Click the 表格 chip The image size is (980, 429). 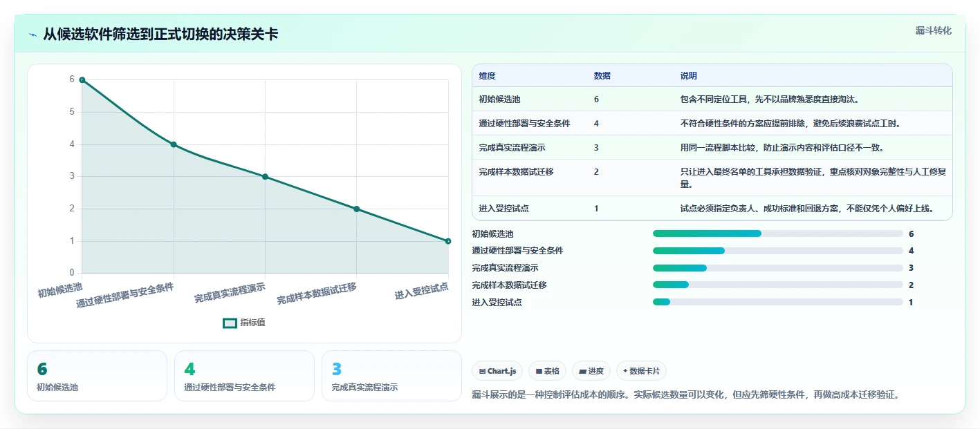tap(548, 371)
